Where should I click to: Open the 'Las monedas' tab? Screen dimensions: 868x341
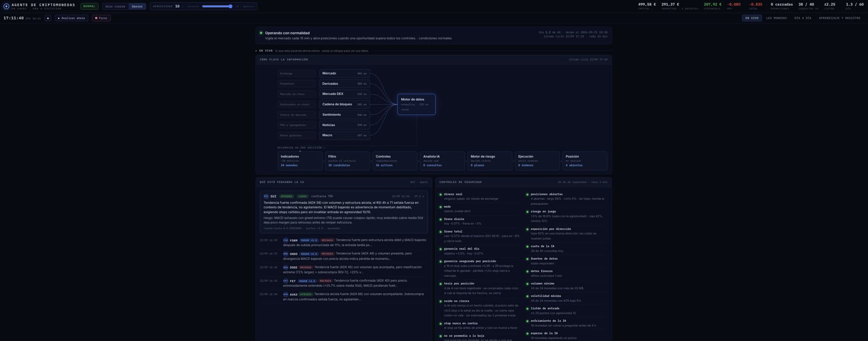pos(777,18)
